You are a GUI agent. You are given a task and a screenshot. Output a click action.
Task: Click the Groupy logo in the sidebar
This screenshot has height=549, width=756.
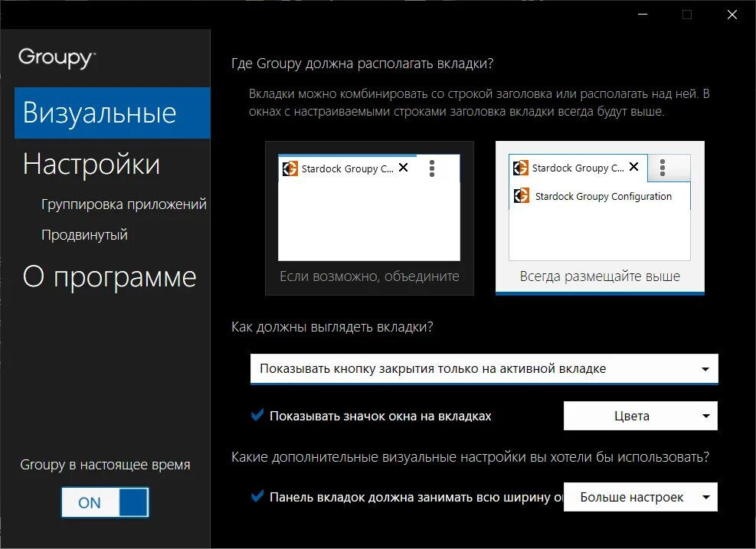click(57, 58)
